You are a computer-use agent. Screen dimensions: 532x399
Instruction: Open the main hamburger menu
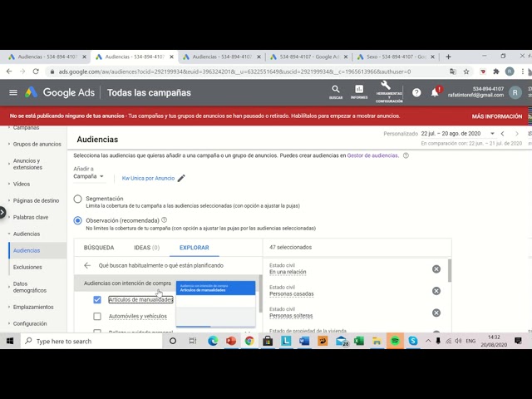click(x=13, y=92)
